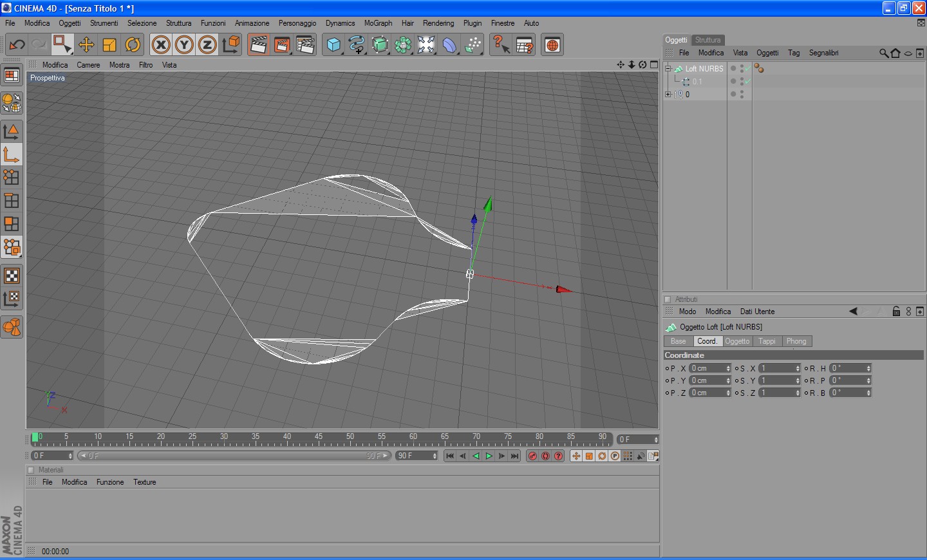927x560 pixels.
Task: Switch to the Tappi attribute tab
Action: pos(767,341)
